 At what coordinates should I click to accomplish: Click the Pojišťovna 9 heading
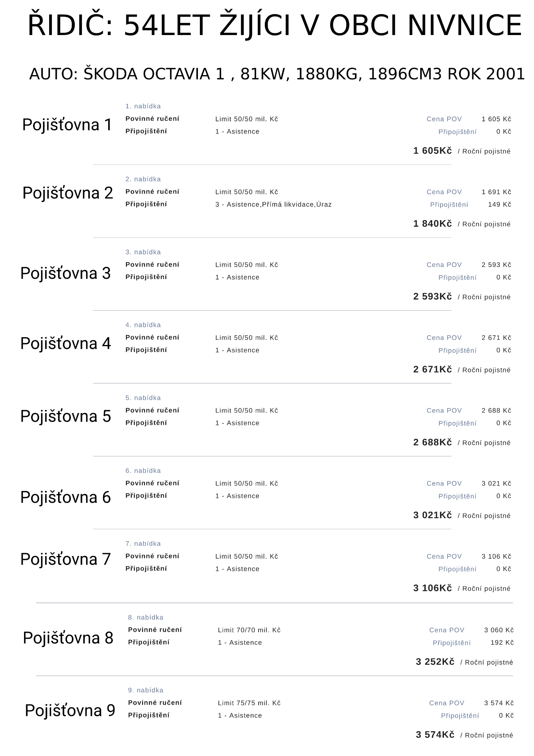point(70,711)
